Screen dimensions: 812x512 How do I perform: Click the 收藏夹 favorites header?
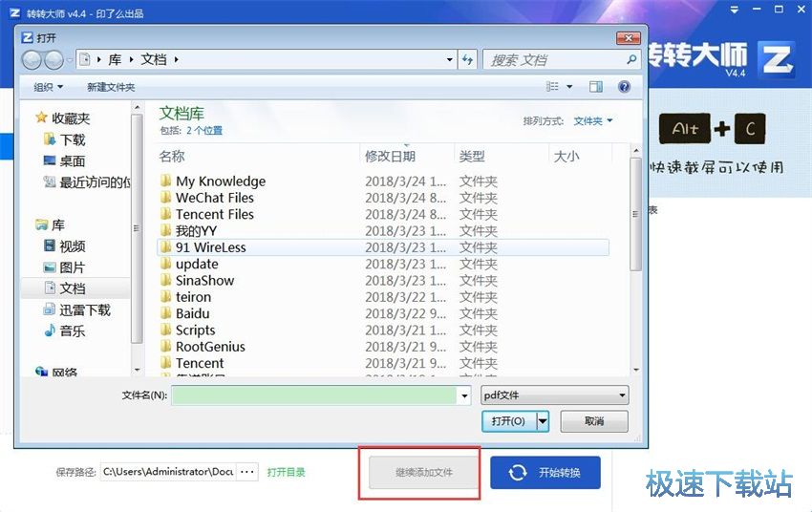point(63,118)
